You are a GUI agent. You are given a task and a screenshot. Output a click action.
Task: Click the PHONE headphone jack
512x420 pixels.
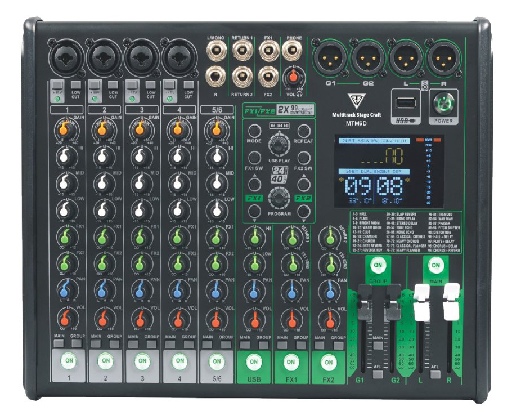tap(291, 52)
